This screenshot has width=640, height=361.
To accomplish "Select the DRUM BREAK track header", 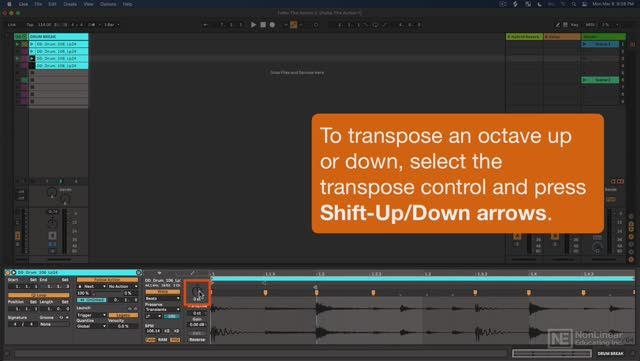I will [x=58, y=37].
